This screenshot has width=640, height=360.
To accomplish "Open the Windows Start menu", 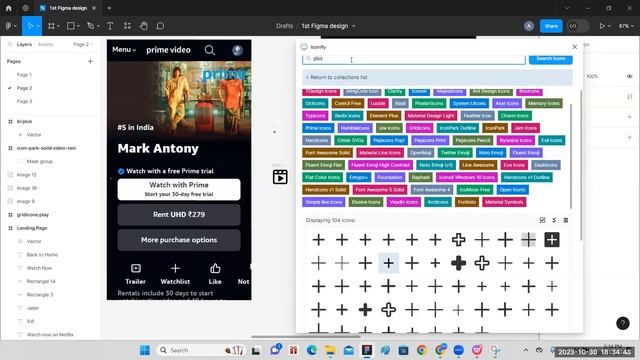I will tap(145, 350).
